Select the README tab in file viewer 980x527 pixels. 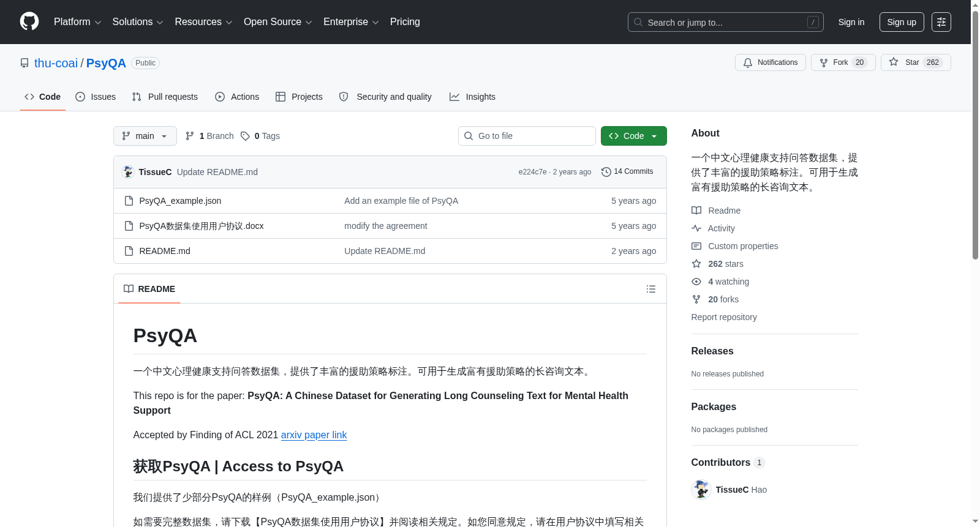coord(149,289)
